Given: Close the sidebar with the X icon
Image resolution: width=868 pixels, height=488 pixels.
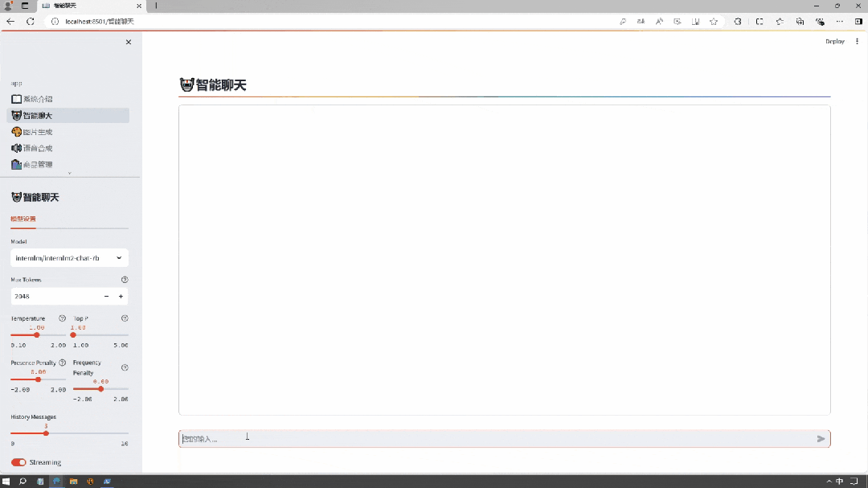Looking at the screenshot, I should [129, 42].
